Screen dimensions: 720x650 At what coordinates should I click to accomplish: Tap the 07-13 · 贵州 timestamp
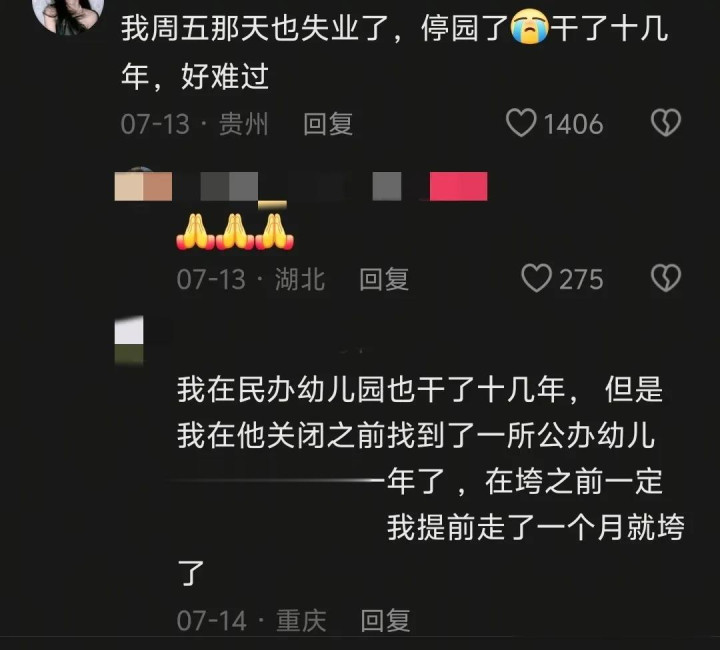click(195, 124)
